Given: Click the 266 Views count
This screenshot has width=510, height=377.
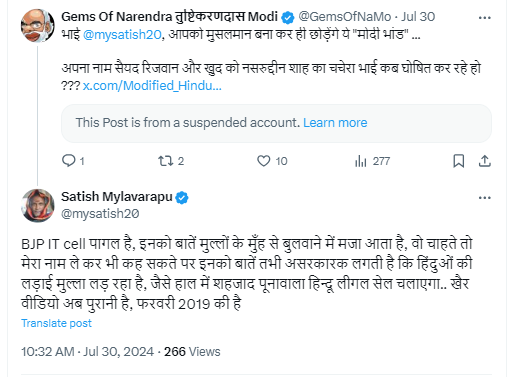Looking at the screenshot, I should click(x=192, y=352).
